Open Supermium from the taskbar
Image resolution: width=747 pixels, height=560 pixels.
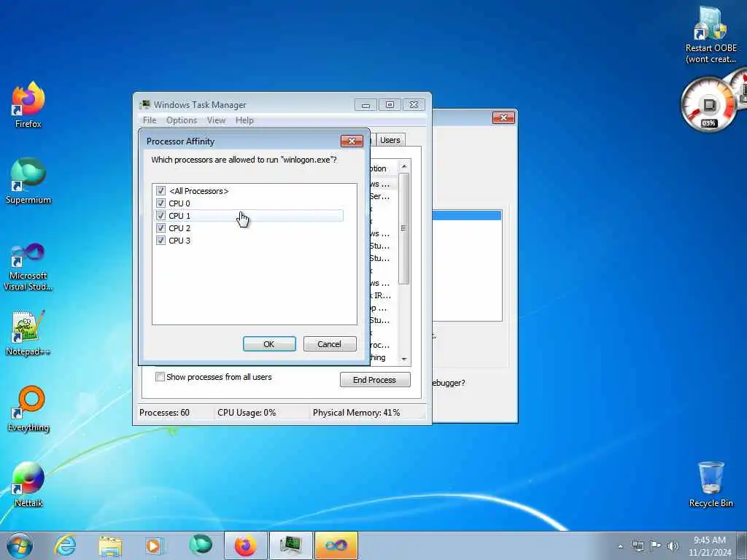coord(200,545)
